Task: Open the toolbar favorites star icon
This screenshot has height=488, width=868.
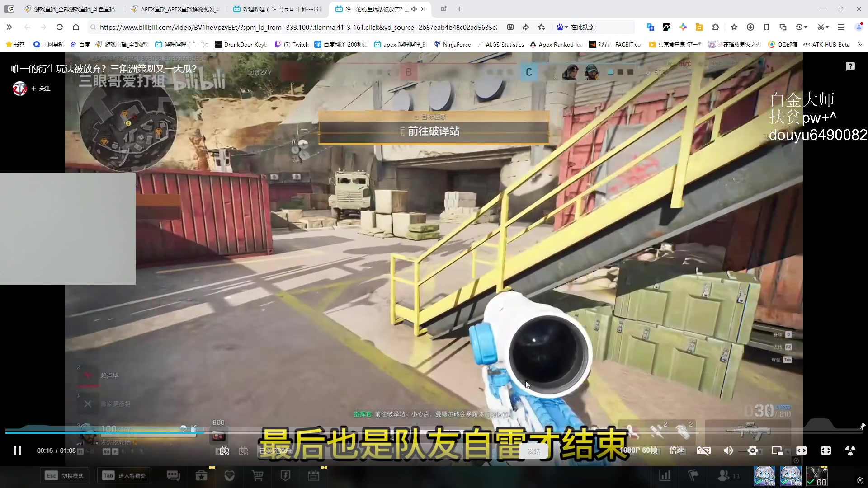Action: pyautogui.click(x=734, y=27)
